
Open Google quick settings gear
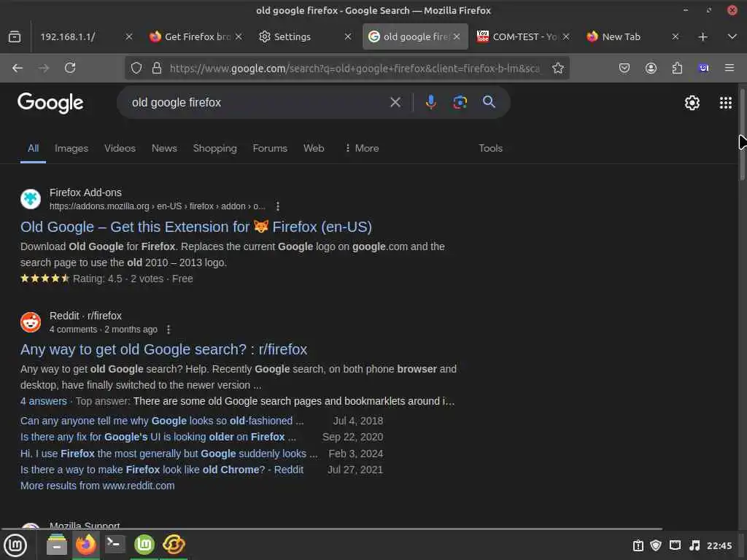click(692, 103)
